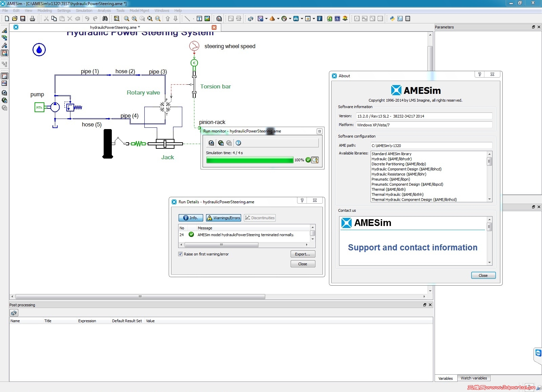
Task: Undo the last action in the toolbar
Action: pos(87,19)
